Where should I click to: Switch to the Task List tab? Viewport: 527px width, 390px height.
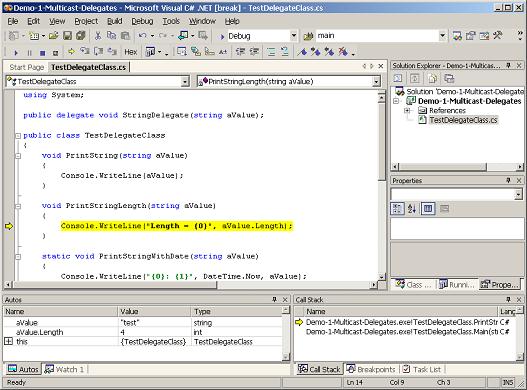tap(422, 369)
